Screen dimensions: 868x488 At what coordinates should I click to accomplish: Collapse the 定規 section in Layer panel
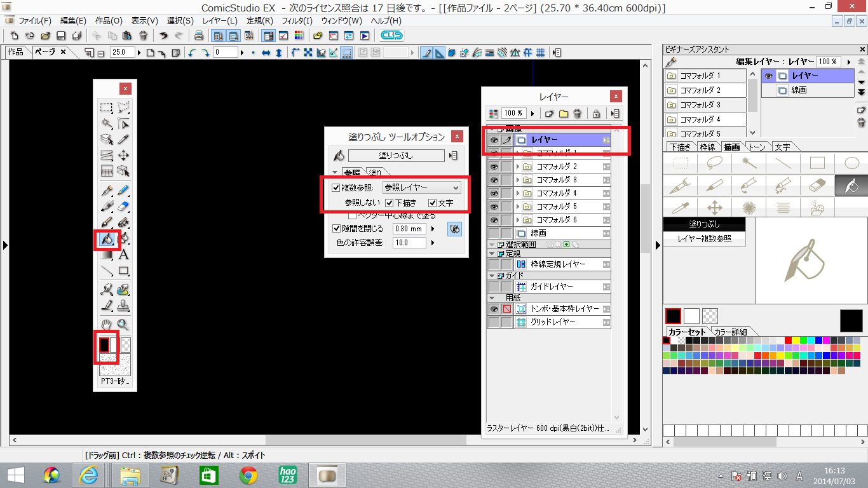[x=492, y=254]
